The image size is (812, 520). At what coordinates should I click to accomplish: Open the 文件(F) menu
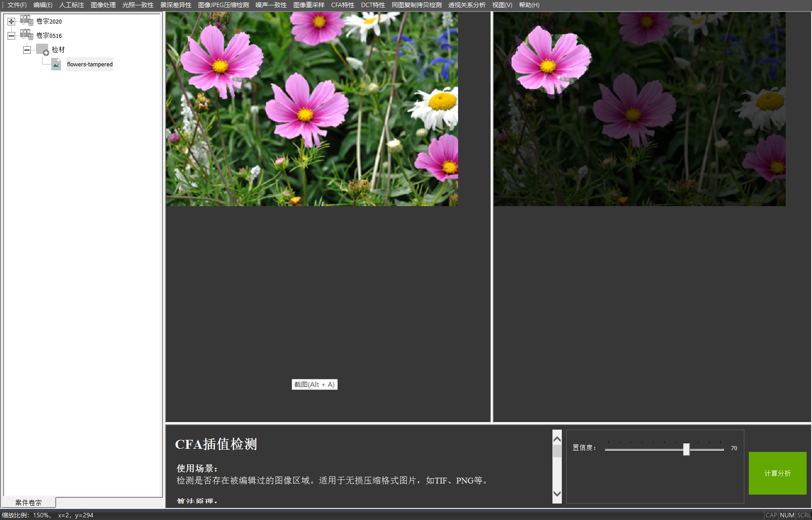[x=17, y=5]
